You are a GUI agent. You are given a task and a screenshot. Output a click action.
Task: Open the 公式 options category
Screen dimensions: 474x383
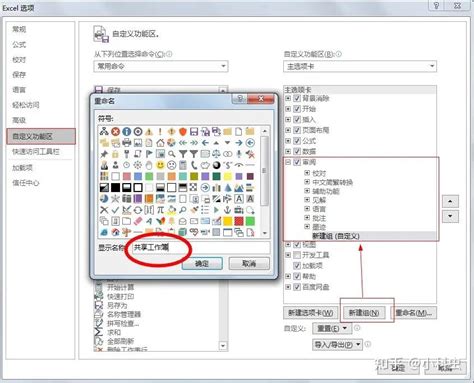pos(19,44)
